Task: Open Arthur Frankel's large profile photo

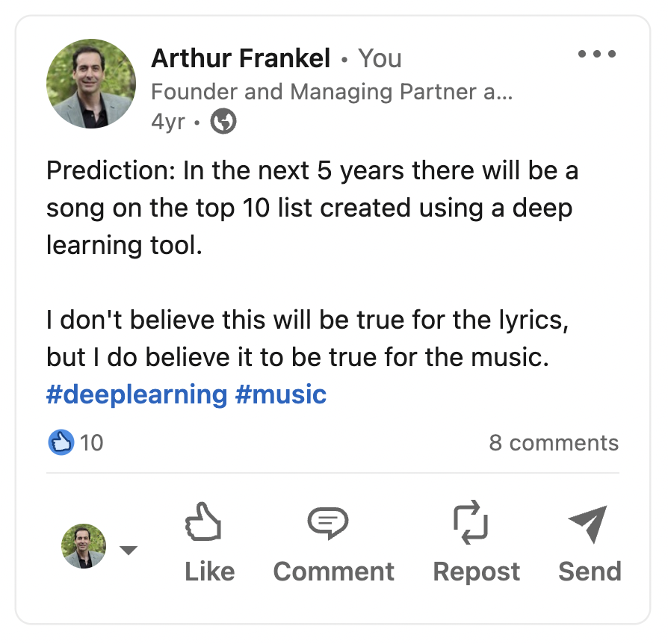Action: pyautogui.click(x=91, y=83)
